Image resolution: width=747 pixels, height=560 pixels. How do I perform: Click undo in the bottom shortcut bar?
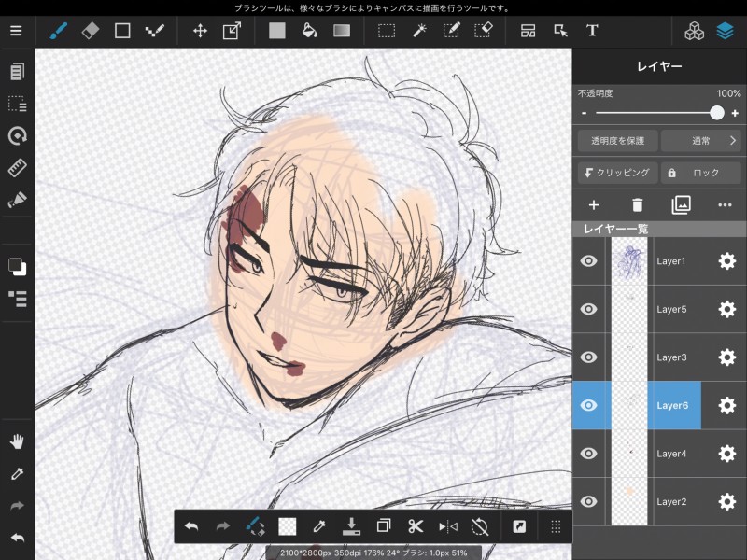coord(191,526)
